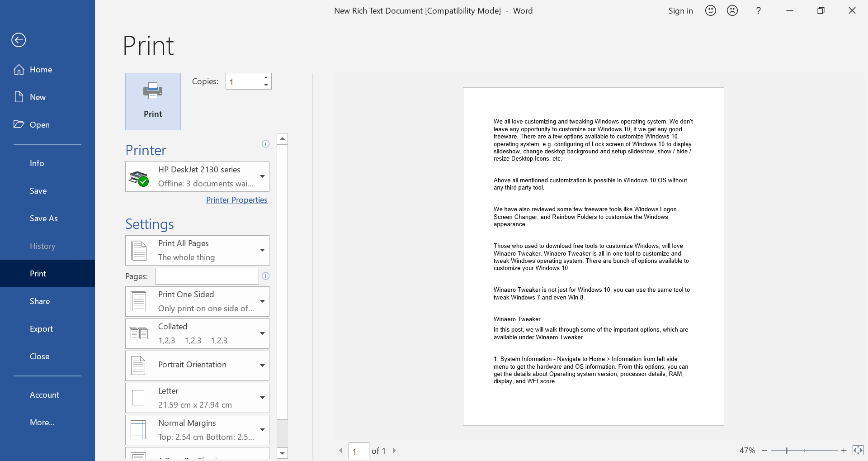The image size is (868, 461).
Task: Open the Save As tab
Action: pos(43,218)
